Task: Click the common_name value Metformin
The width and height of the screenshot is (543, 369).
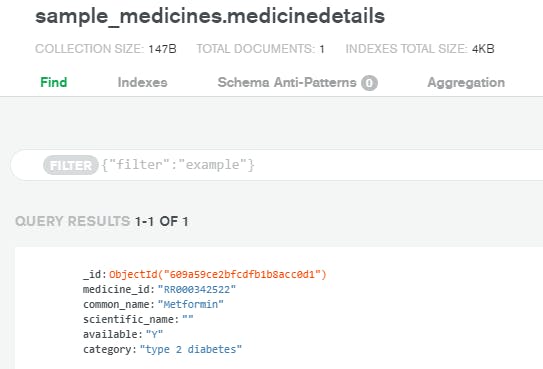Action: (x=190, y=304)
